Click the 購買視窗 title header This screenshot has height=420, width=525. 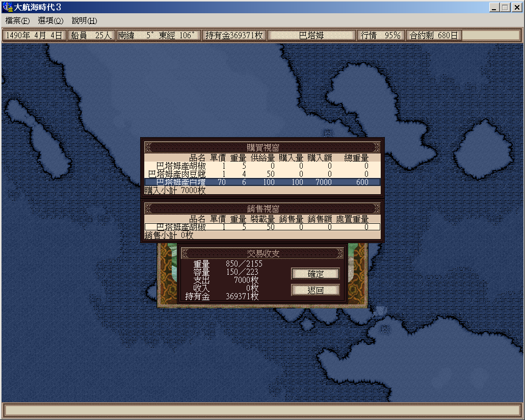click(x=262, y=147)
